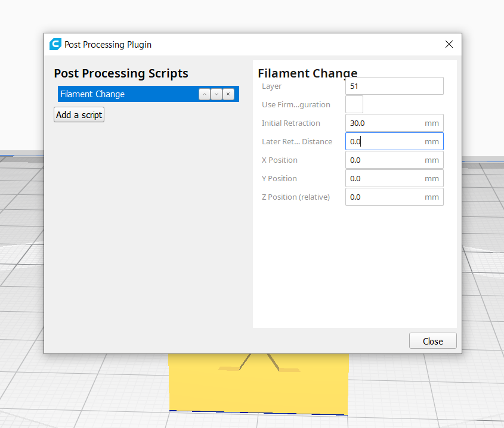The image size is (504, 428).
Task: Remove the Filament Change script
Action: click(x=228, y=94)
